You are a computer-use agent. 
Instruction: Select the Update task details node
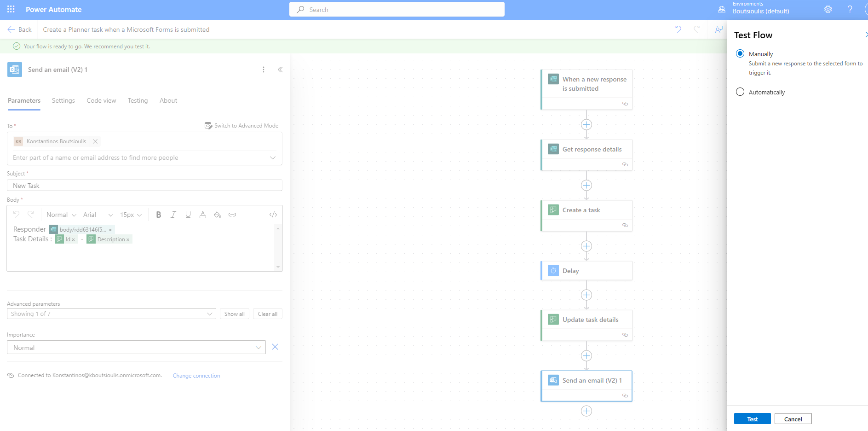[x=586, y=326]
